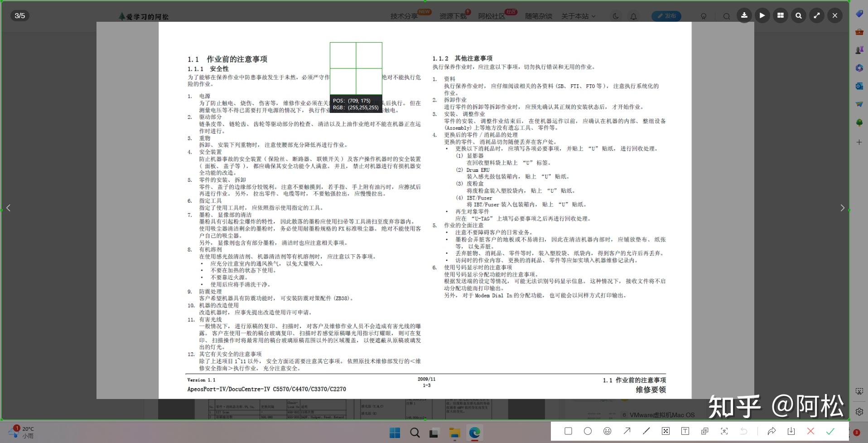
Task: Save the screenshot to file
Action: (791, 431)
